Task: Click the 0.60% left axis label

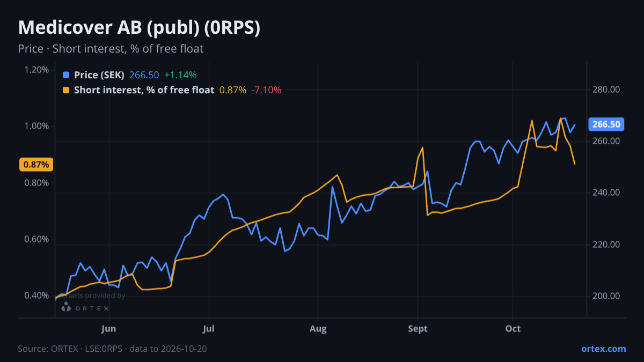Action: click(36, 239)
